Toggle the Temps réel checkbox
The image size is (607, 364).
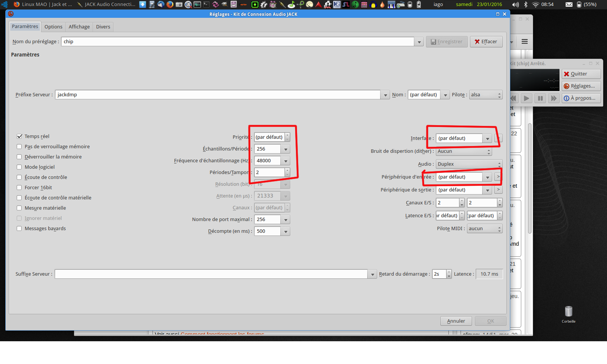(x=19, y=136)
